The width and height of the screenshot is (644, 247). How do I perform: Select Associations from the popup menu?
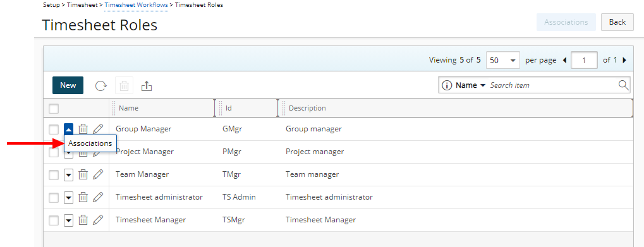90,143
